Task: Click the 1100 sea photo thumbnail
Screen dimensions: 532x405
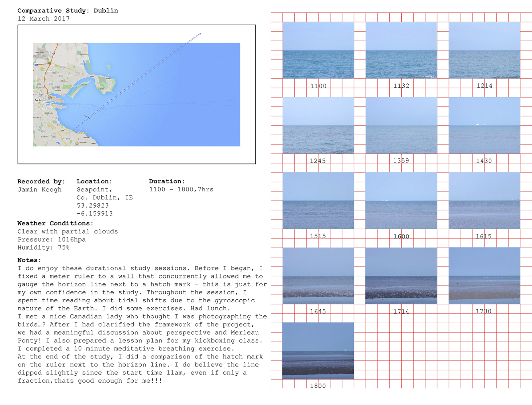Action: [318, 51]
